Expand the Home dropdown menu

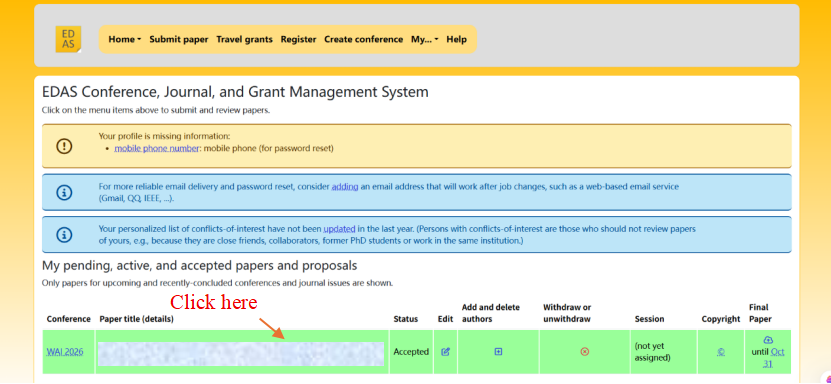coord(125,39)
